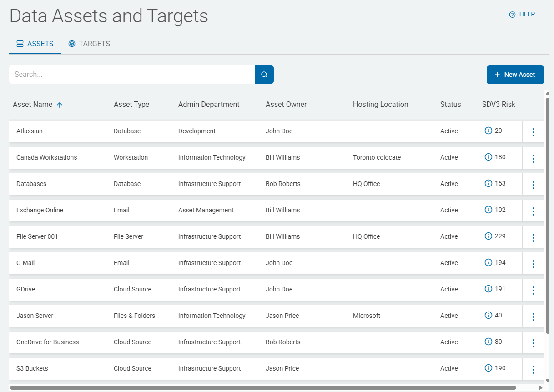Open the Help link

tap(522, 15)
